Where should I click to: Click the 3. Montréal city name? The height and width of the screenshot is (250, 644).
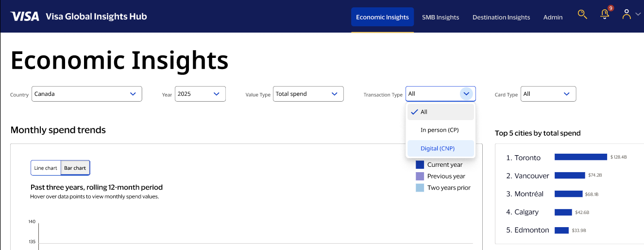(x=525, y=194)
